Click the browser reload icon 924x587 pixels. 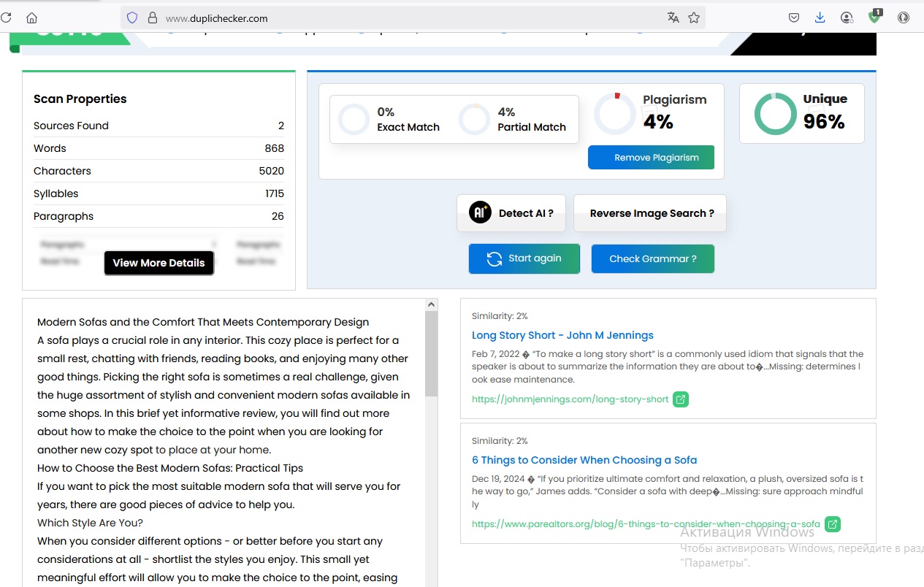(x=5, y=18)
